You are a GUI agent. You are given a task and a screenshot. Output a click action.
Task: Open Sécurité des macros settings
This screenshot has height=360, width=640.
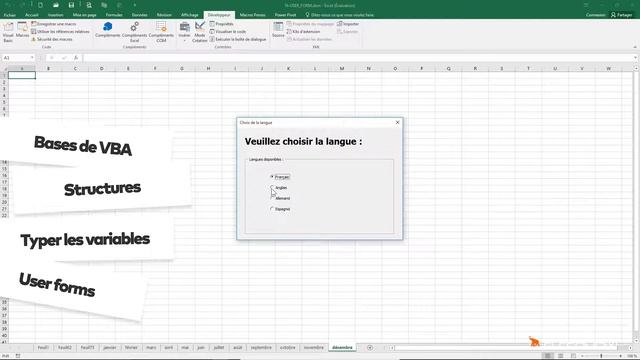coord(52,39)
